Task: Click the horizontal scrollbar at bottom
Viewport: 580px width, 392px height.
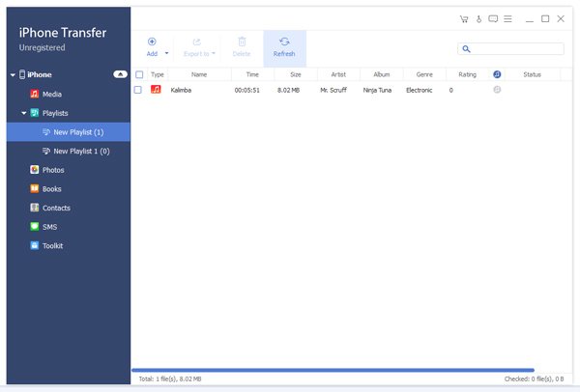Action: (332, 370)
